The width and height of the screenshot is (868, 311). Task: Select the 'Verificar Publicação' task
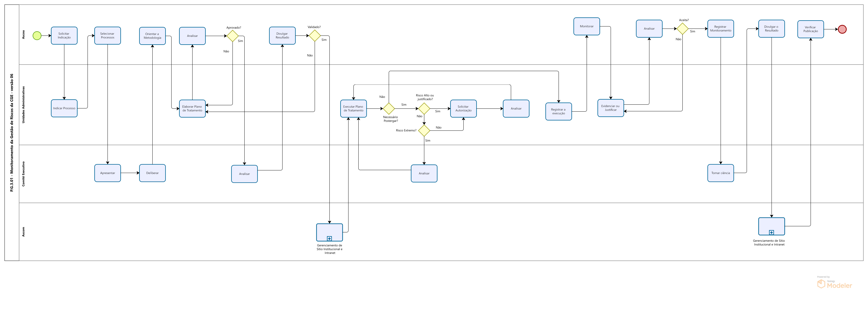click(811, 29)
